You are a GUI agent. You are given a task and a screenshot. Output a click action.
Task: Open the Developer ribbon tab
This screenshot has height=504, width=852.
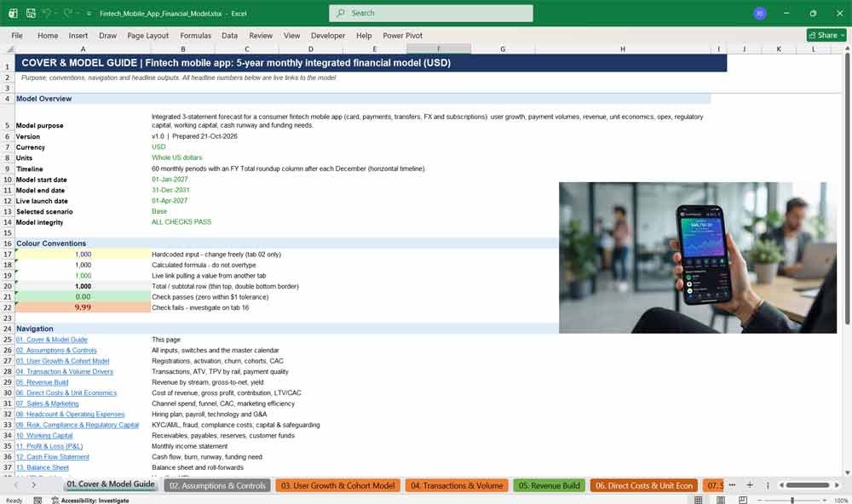pos(328,35)
